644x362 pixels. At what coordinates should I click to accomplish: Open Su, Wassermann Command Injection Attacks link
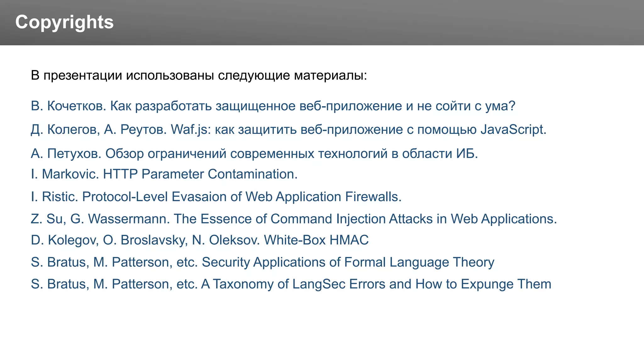[x=294, y=219]
